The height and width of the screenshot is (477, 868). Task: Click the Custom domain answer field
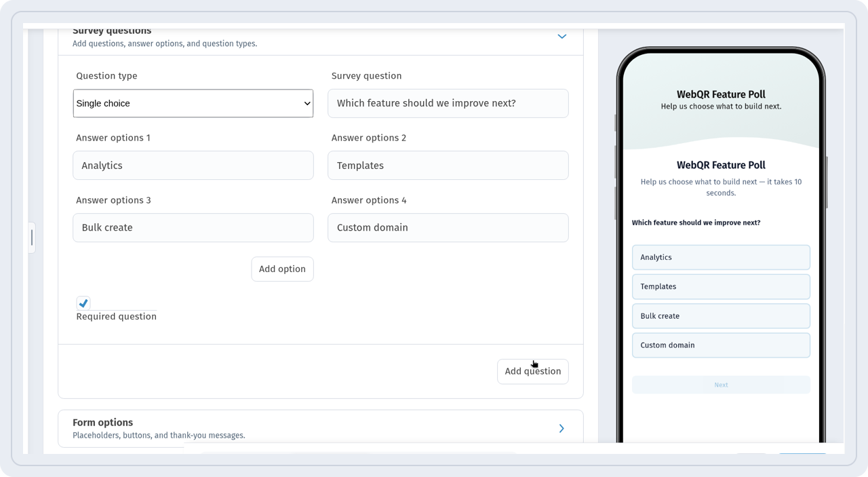448,228
